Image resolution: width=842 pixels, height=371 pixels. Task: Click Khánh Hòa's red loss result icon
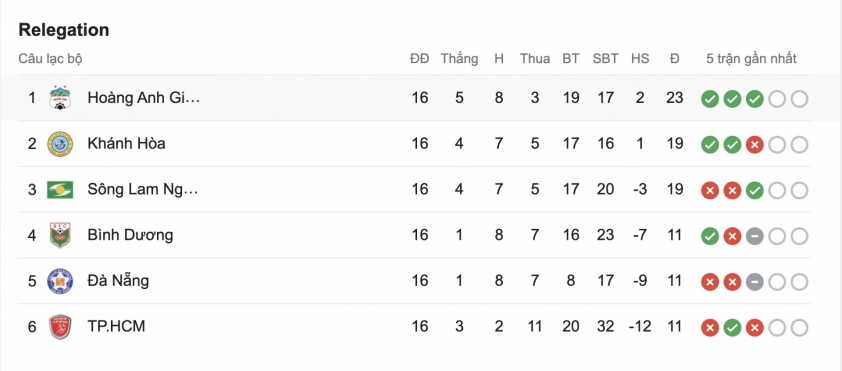pos(754,144)
